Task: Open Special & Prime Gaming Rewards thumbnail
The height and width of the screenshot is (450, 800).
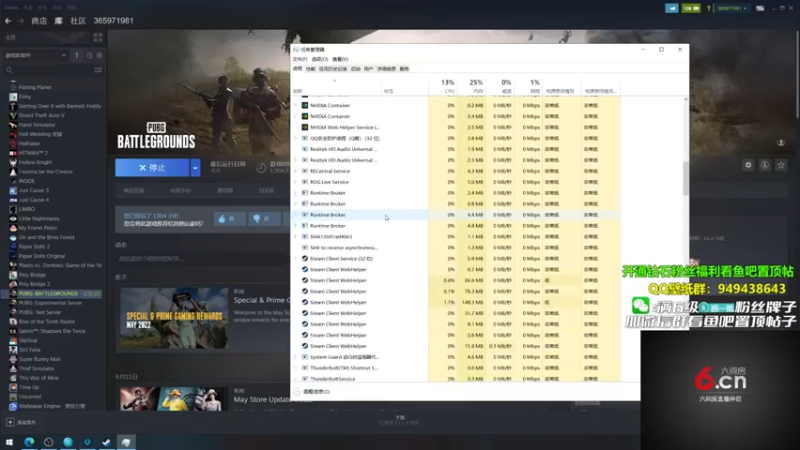Action: point(174,318)
